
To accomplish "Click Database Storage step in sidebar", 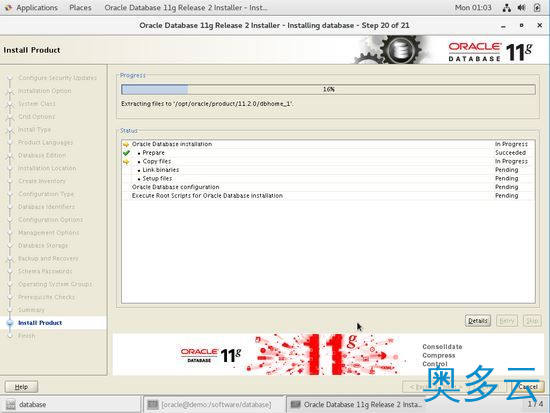I will (43, 246).
